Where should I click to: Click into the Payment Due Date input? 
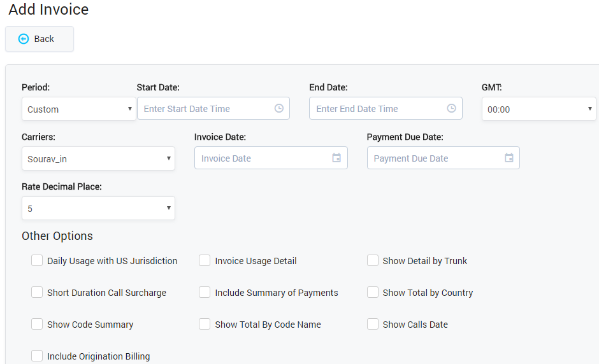[444, 158]
